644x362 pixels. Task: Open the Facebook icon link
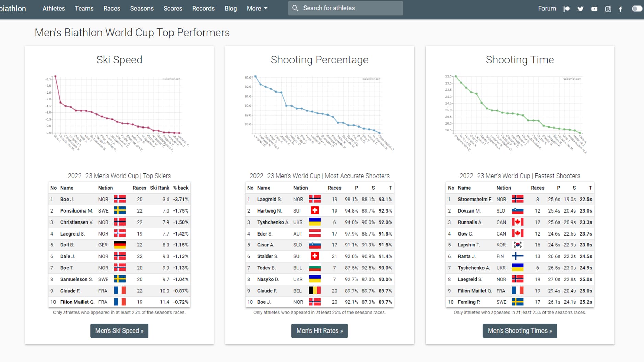coord(620,9)
